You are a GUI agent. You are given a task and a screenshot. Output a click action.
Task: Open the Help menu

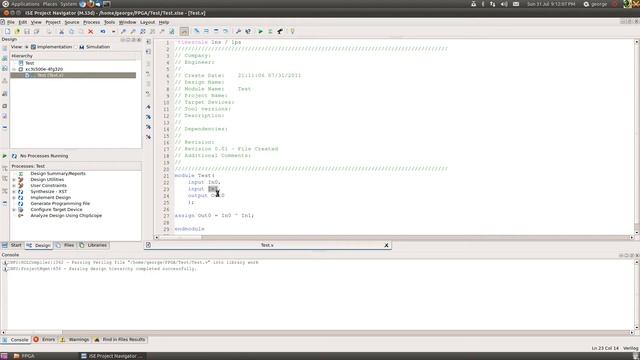pyautogui.click(x=164, y=22)
